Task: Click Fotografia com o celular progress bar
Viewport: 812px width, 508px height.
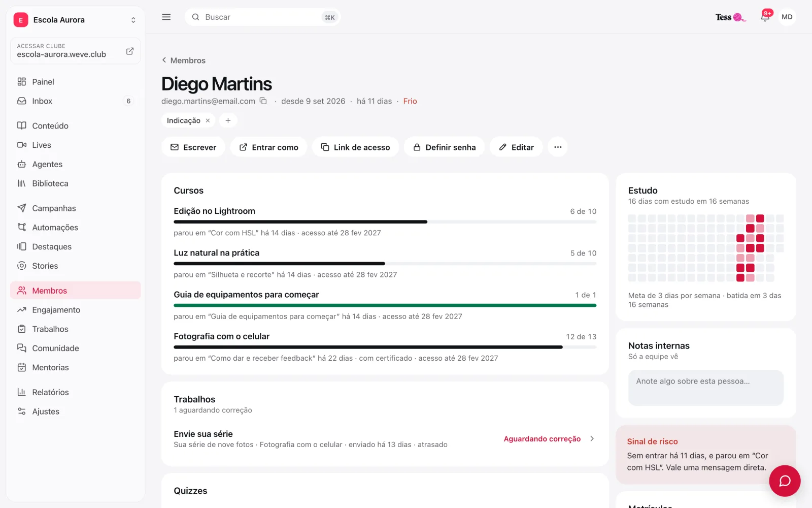Action: 385,347
